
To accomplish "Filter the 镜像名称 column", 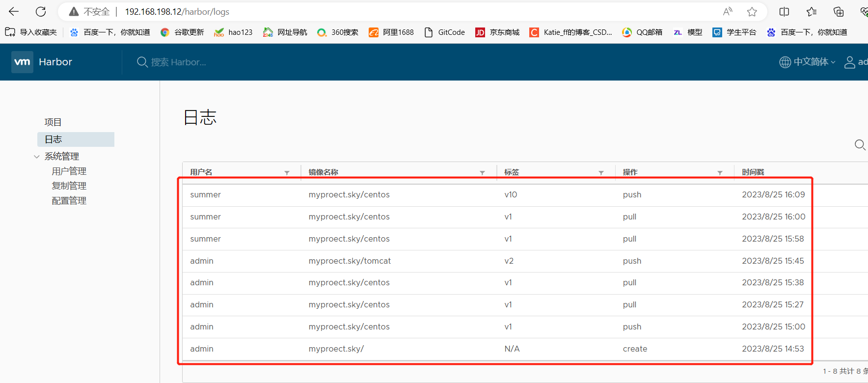I will 483,173.
